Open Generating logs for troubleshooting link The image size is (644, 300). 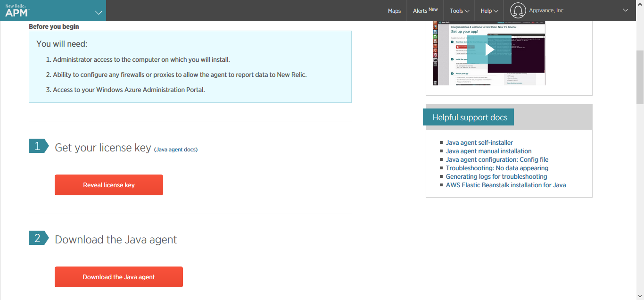tap(496, 176)
